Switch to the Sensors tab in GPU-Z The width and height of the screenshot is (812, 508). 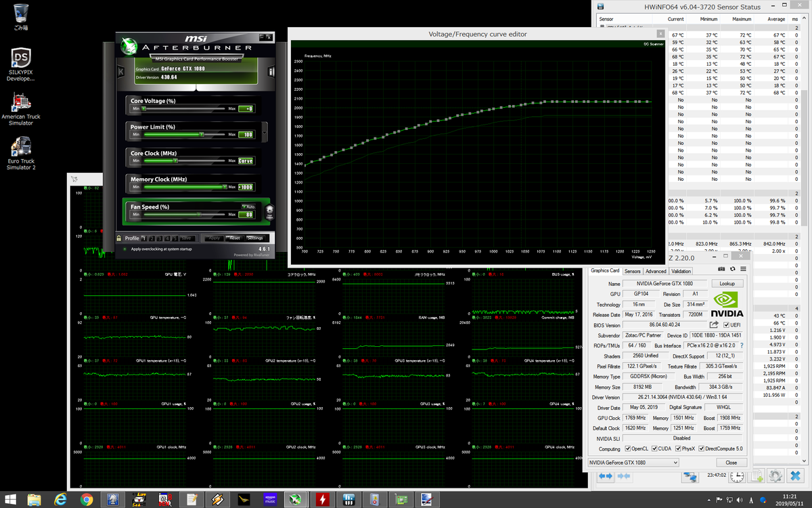(632, 271)
